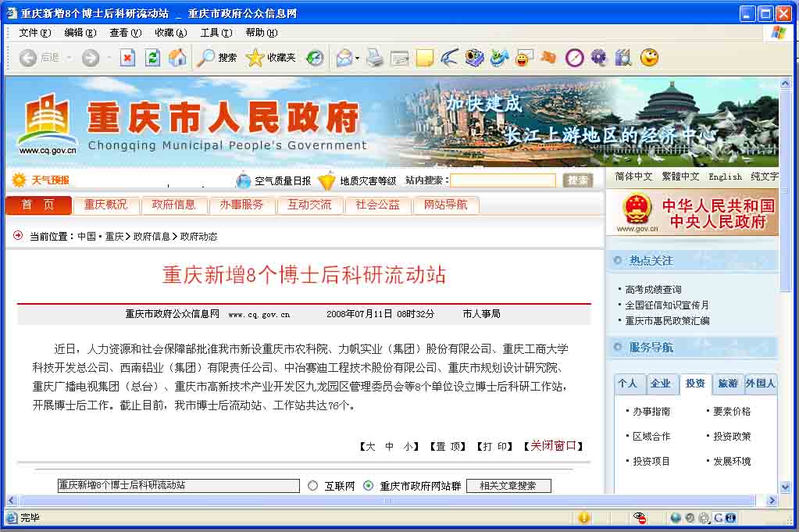The height and width of the screenshot is (532, 799).
Task: Open the 工具(T) menu
Action: point(216,33)
